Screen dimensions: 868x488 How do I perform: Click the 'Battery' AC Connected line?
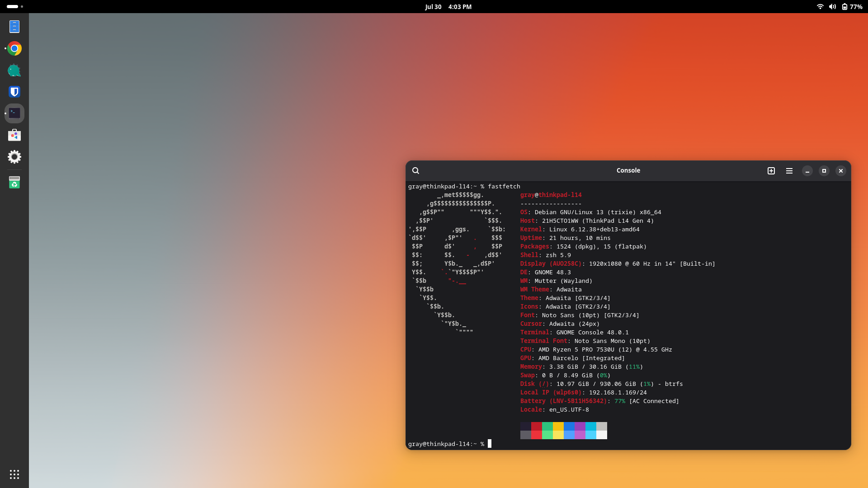[x=599, y=401]
